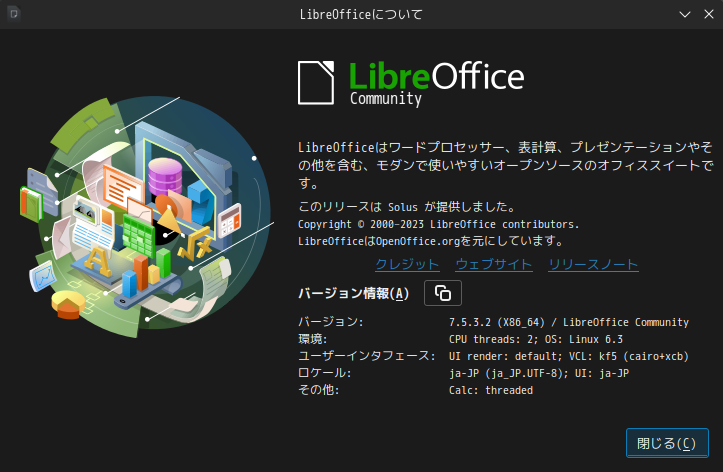The height and width of the screenshot is (472, 723).
Task: Click the 'CPU threads: 2; OS: Linux 6.3' text
Action: (x=536, y=339)
